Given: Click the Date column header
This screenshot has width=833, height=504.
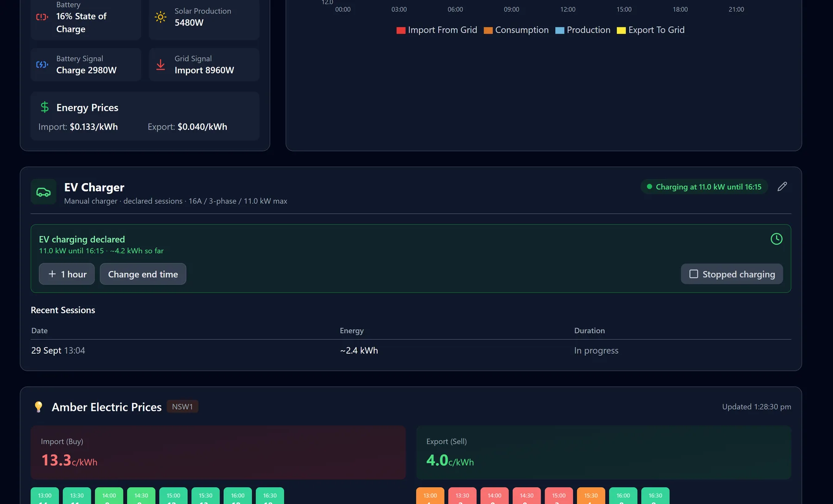Looking at the screenshot, I should 39,331.
